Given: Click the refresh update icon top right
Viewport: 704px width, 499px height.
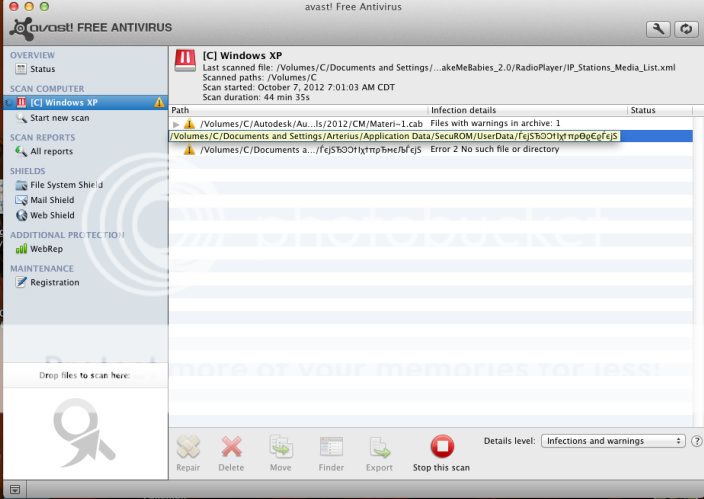Looking at the screenshot, I should 686,29.
